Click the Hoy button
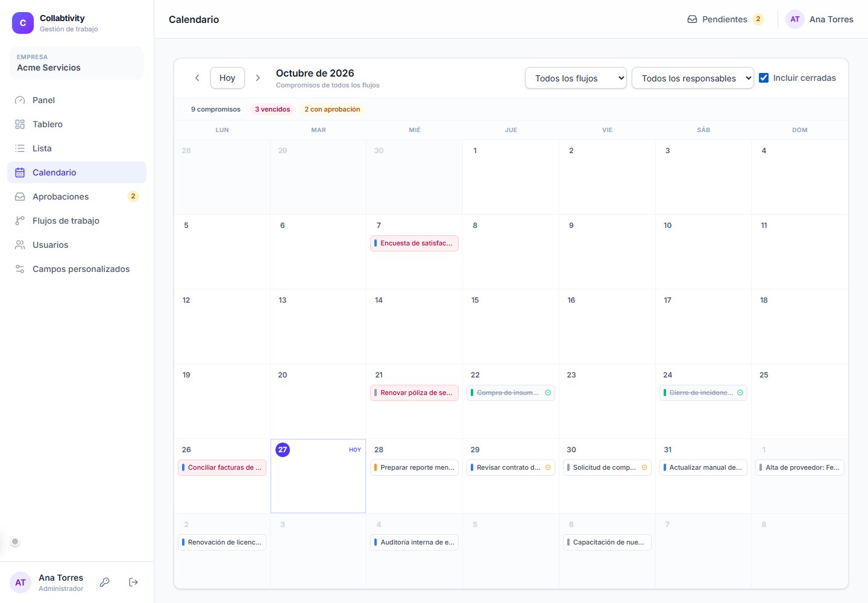This screenshot has height=603, width=868. click(227, 78)
